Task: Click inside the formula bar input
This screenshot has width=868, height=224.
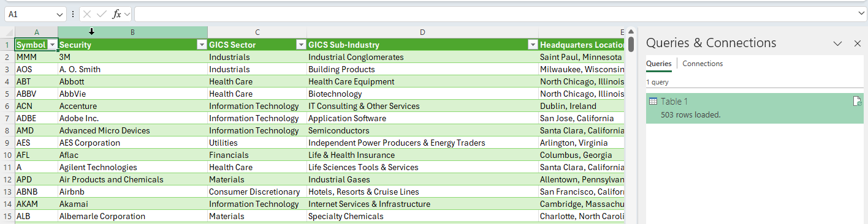Action: click(495, 14)
